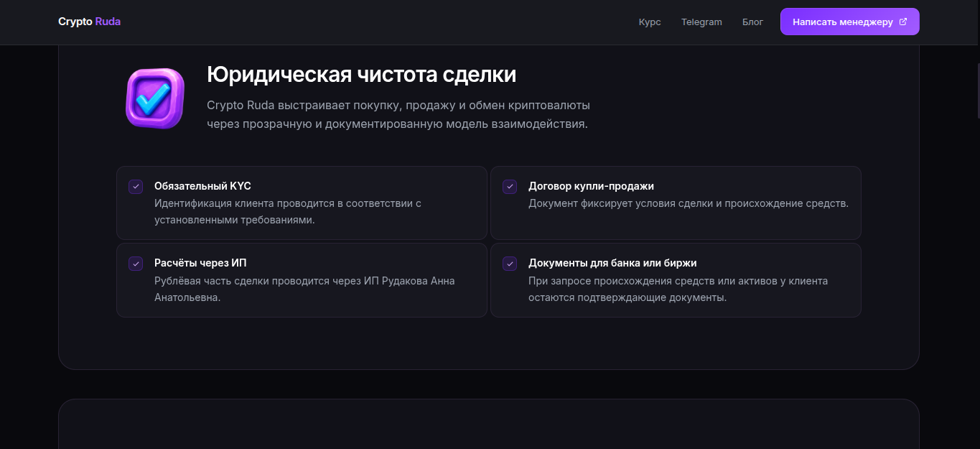Click the Документы для банка или биржи title
The height and width of the screenshot is (449, 980).
(x=612, y=263)
